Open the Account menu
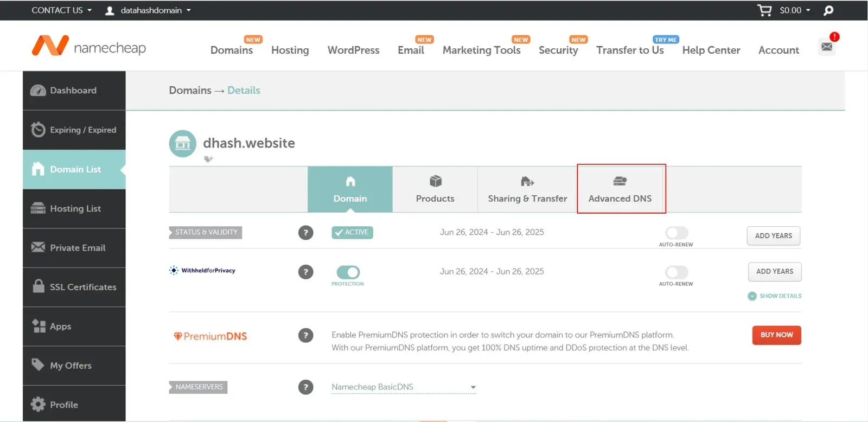 pyautogui.click(x=778, y=50)
